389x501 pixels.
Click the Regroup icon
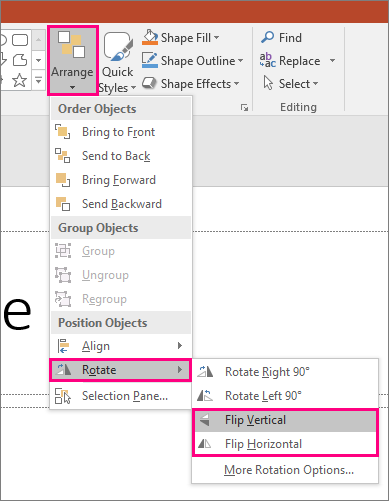63,299
